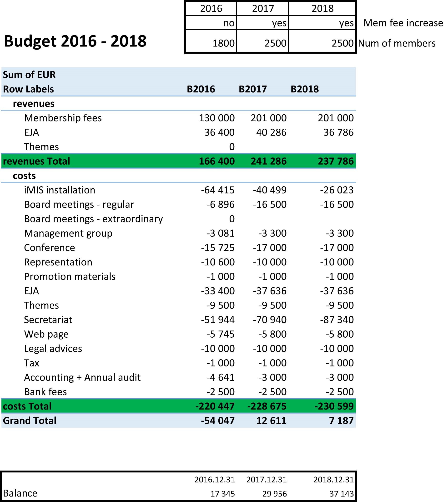The height and width of the screenshot is (502, 448).
Task: Click the 'Grand Total' row label
Action: tap(30, 421)
